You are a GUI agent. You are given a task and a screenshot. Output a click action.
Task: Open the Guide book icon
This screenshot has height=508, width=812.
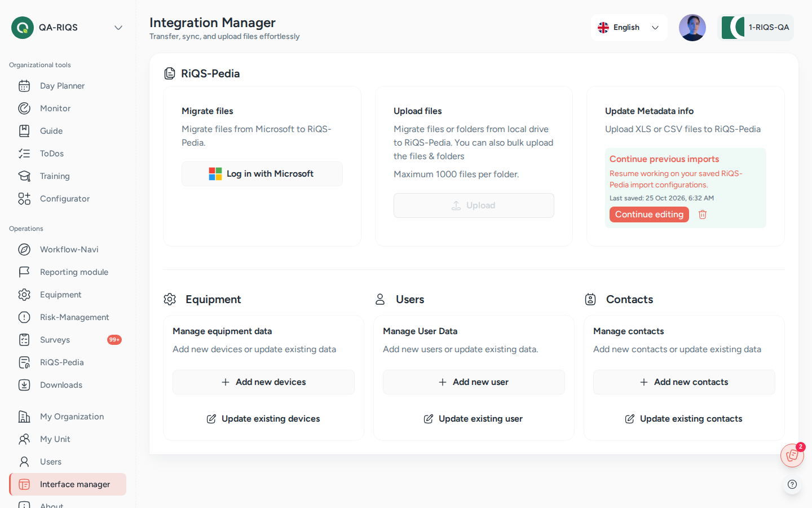24,131
